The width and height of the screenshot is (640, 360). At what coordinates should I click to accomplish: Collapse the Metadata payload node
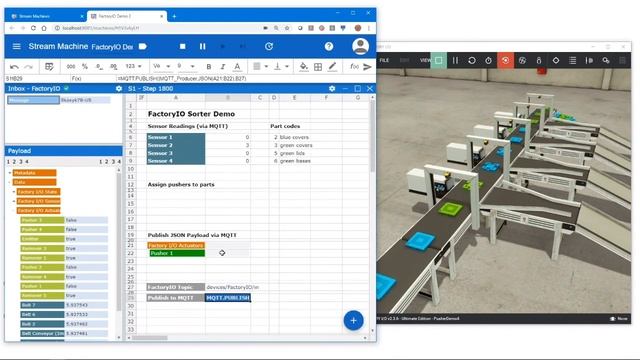(10, 173)
